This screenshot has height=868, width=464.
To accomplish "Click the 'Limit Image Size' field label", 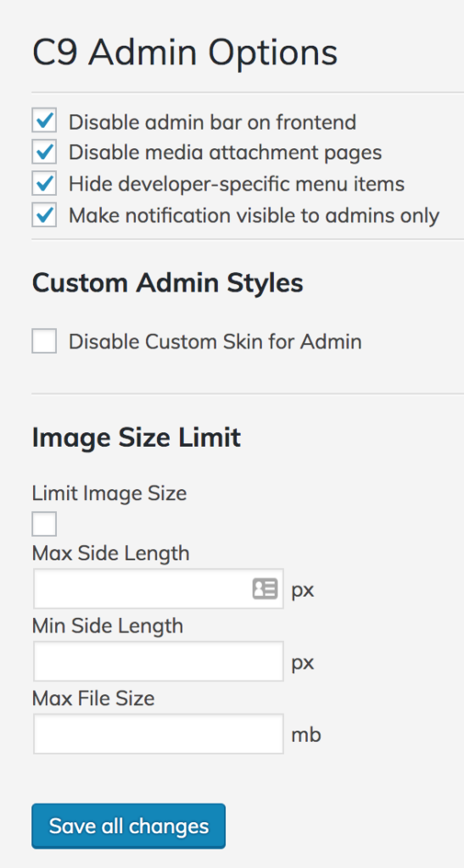I will point(109,493).
